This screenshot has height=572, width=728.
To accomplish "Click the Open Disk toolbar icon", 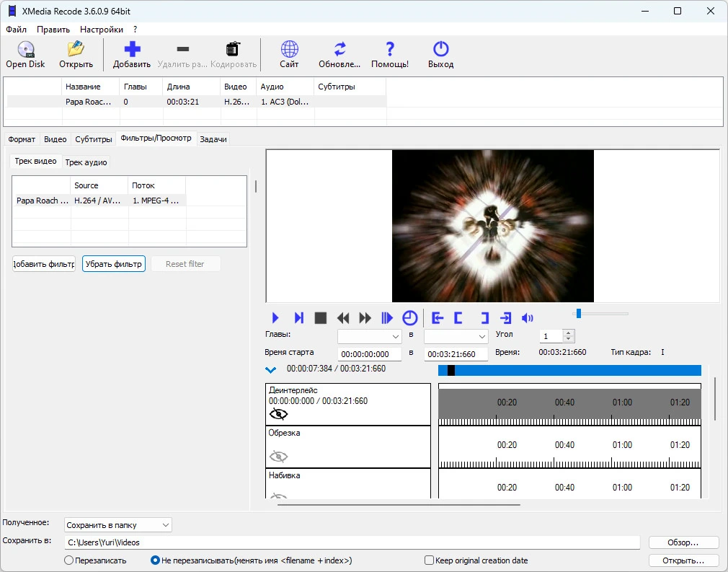I will coord(25,49).
